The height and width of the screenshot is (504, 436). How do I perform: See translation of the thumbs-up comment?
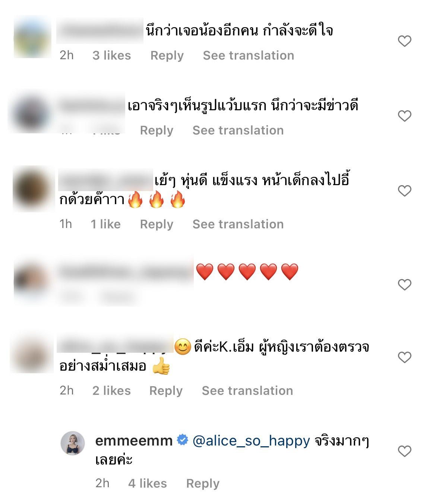click(247, 391)
